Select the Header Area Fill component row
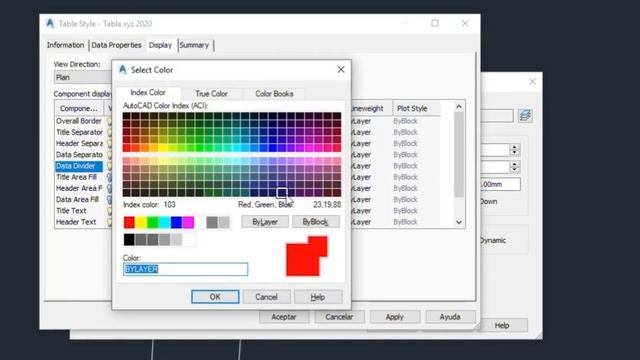Viewport: 640px width, 360px height. (x=79, y=188)
